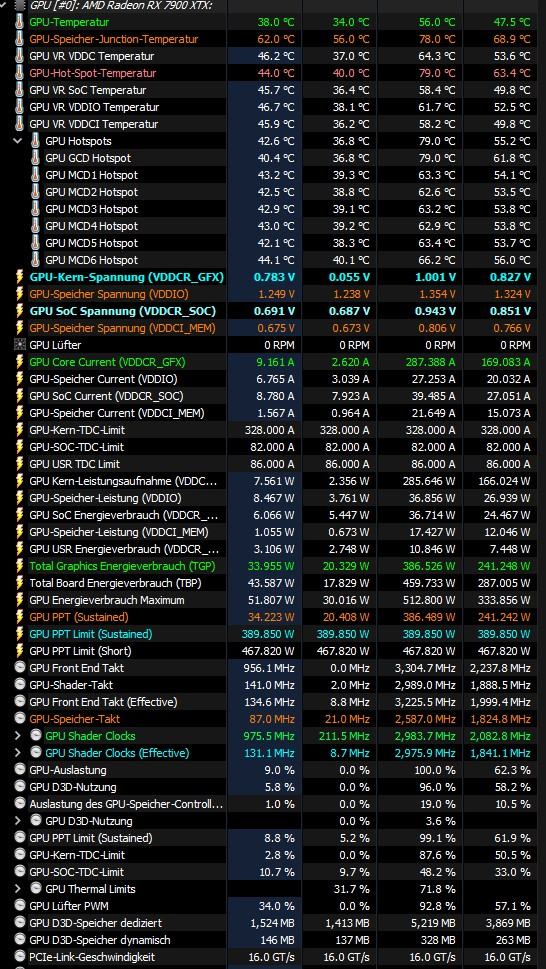The image size is (546, 969).
Task: Click the GPU-Speicher Spannung (VDDIO) label
Action: click(109, 294)
